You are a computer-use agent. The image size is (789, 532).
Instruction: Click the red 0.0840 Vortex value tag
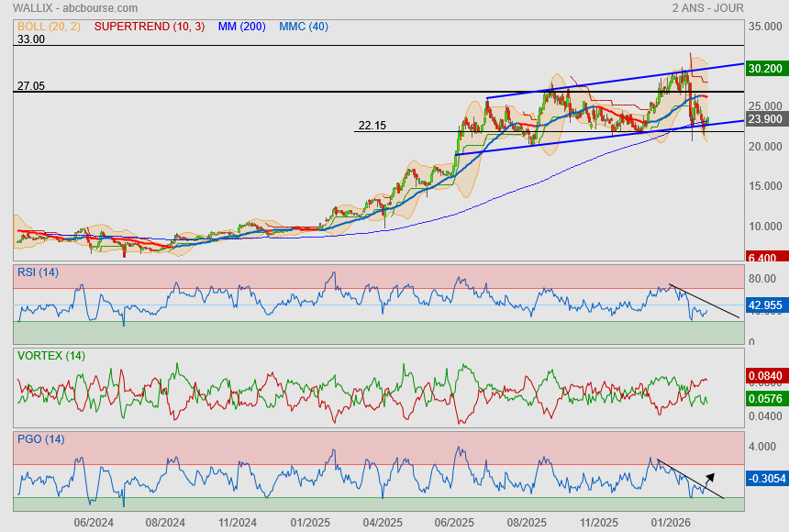click(765, 375)
